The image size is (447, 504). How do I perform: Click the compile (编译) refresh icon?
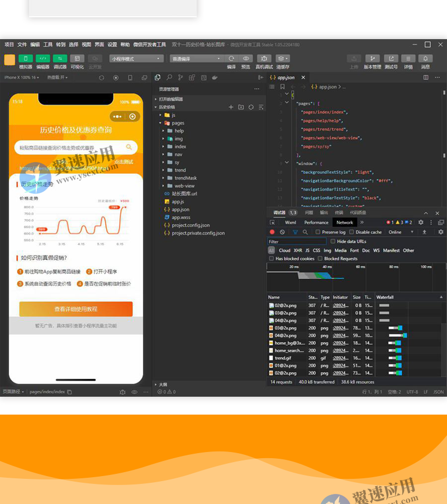(x=231, y=58)
